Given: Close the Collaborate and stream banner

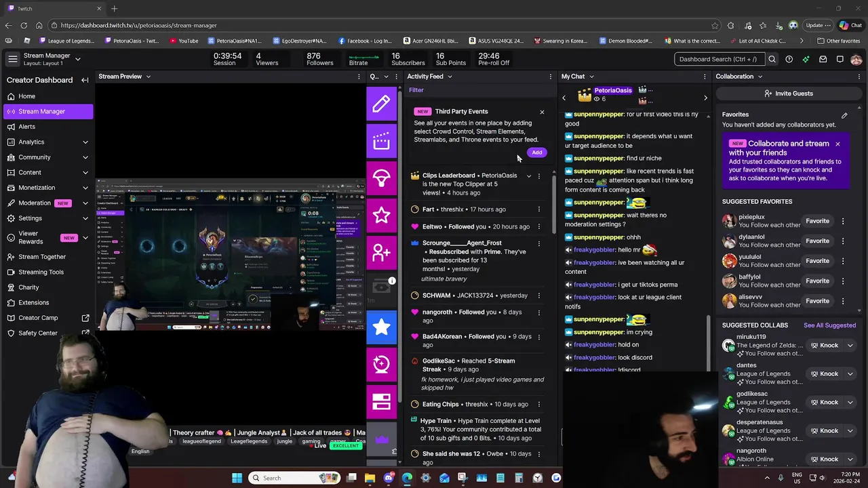Looking at the screenshot, I should click(837, 144).
